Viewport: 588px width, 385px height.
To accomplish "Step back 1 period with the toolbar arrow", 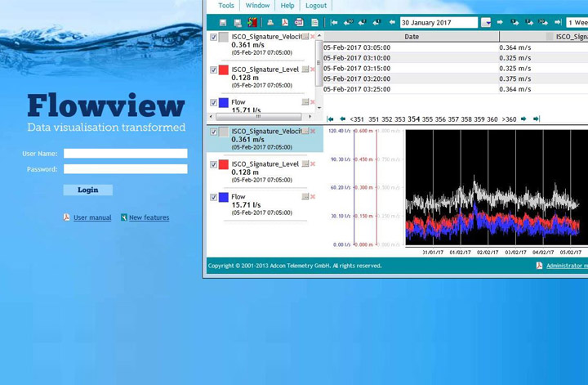I will [376, 23].
